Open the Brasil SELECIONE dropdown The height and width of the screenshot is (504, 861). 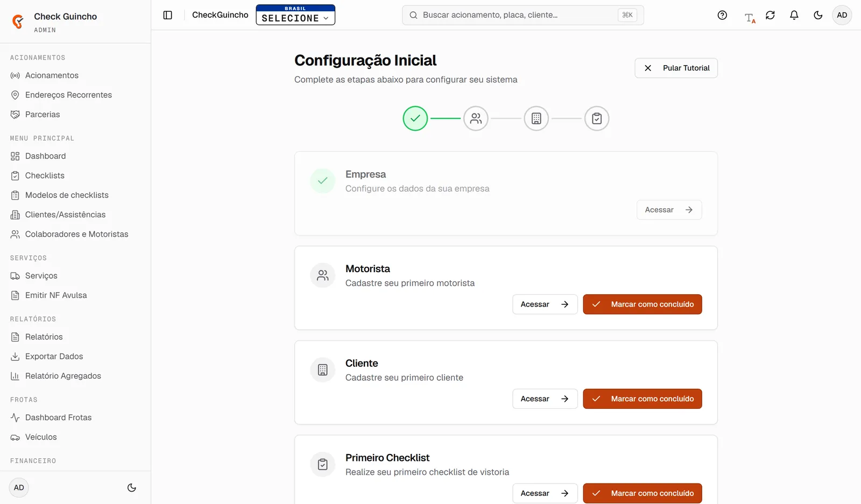pyautogui.click(x=295, y=15)
